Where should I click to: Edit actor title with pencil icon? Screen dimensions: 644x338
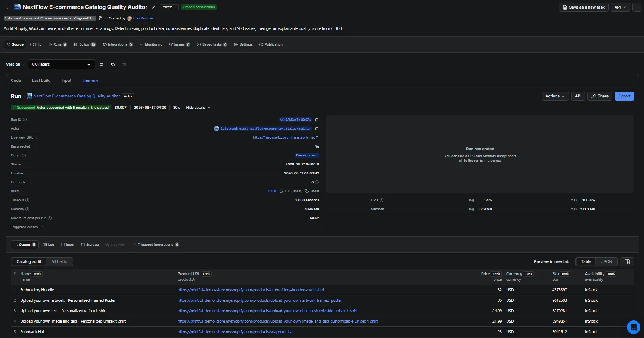click(x=153, y=7)
